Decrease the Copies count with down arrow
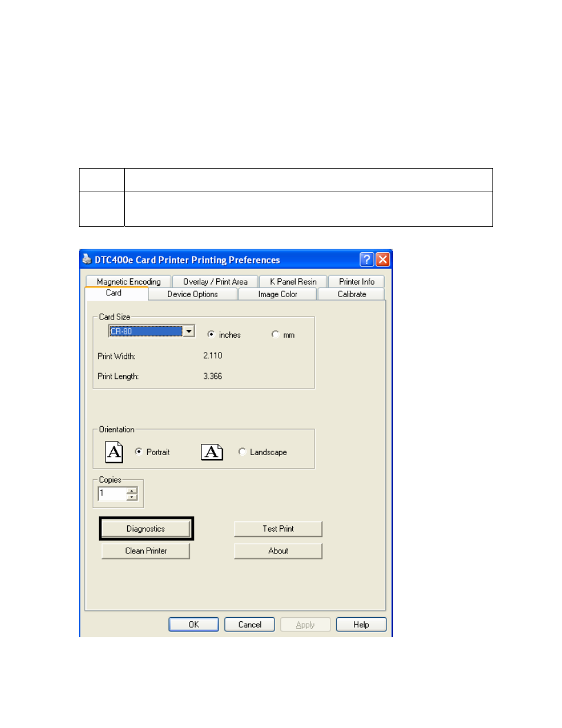The image size is (562, 728). pyautogui.click(x=132, y=498)
